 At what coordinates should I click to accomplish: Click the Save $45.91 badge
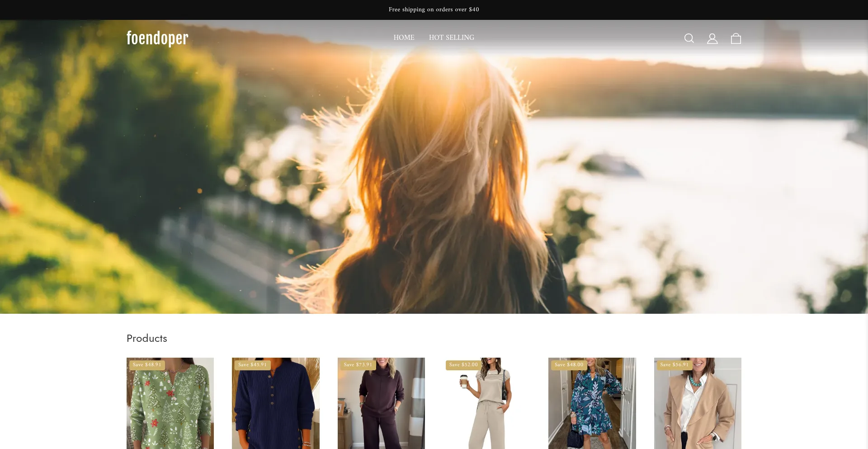point(252,365)
